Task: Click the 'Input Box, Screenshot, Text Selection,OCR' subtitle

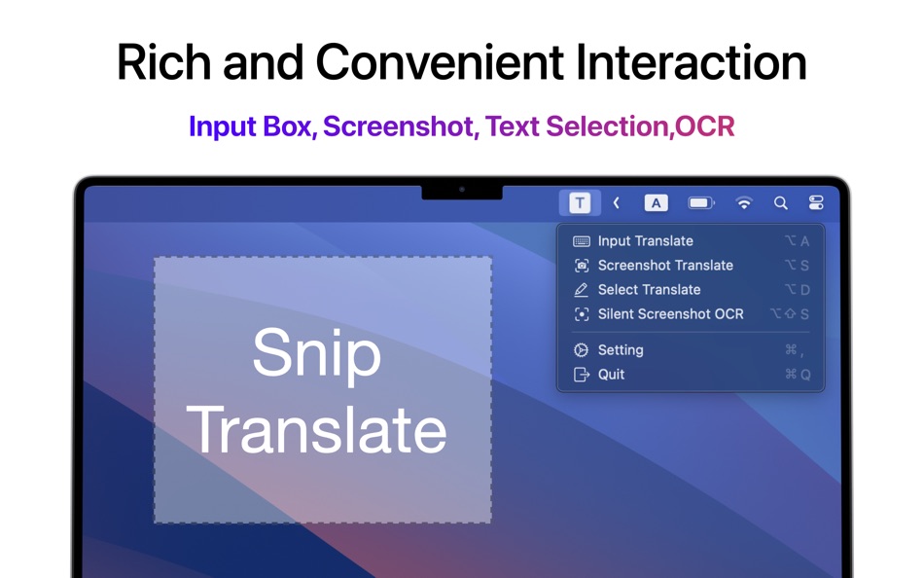Action: [x=461, y=126]
